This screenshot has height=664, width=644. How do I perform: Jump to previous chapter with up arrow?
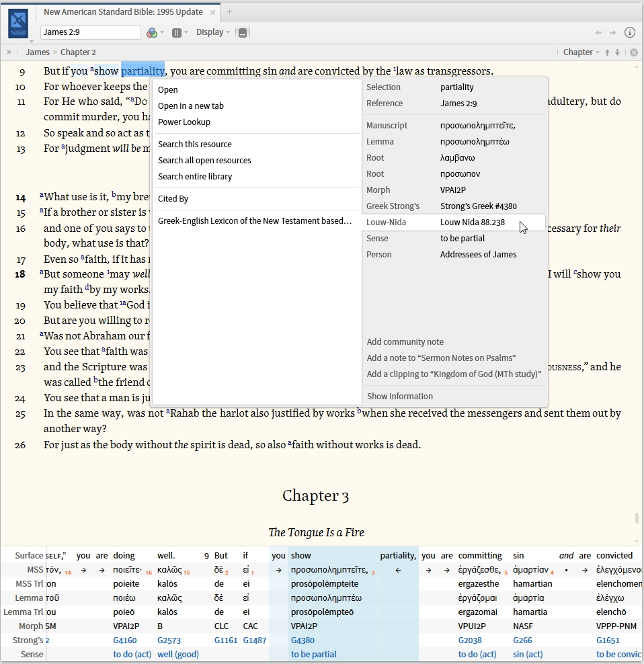(x=607, y=52)
